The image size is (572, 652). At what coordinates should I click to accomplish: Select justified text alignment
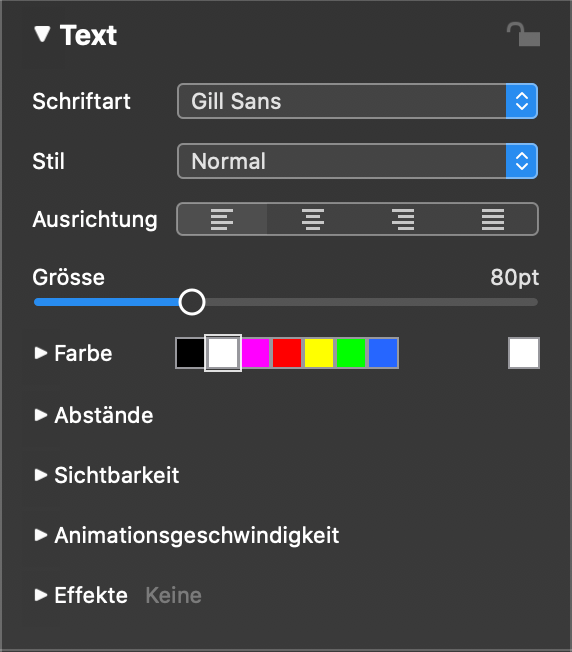tap(493, 219)
